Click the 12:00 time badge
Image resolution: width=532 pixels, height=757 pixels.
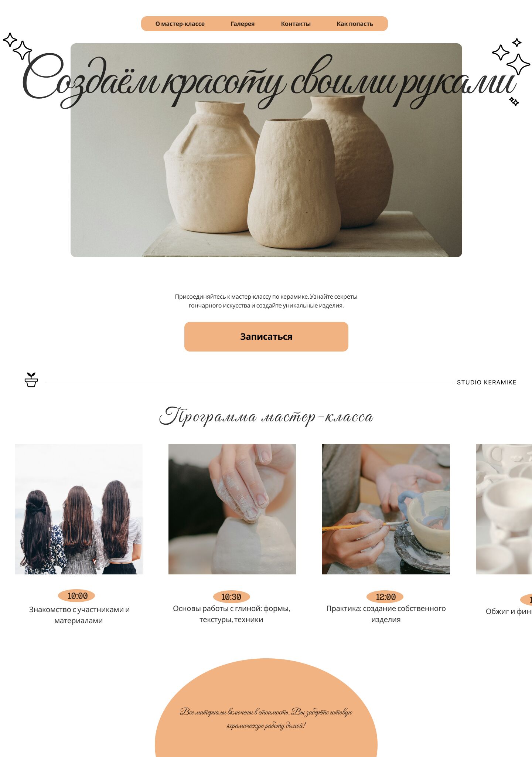click(385, 597)
